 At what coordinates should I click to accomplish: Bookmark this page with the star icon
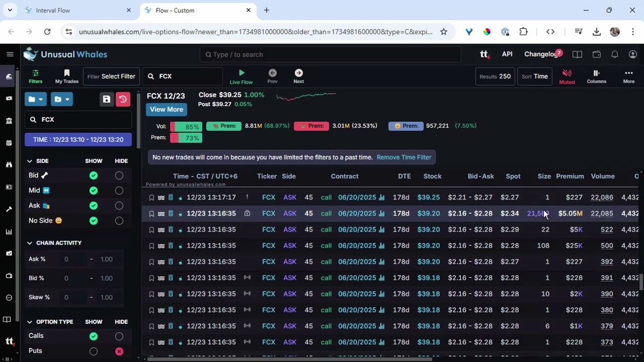tap(444, 32)
